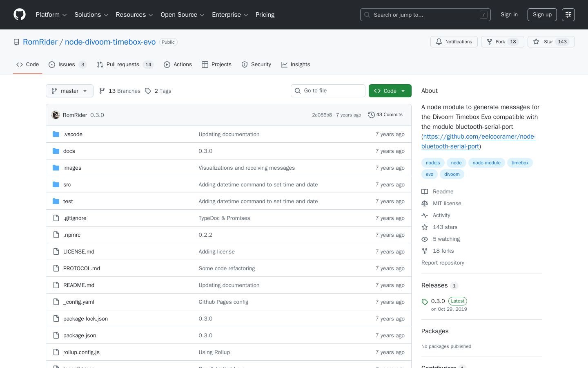The height and width of the screenshot is (368, 588).
Task: Click the tag icon beside 2 Tags
Action: point(148,91)
